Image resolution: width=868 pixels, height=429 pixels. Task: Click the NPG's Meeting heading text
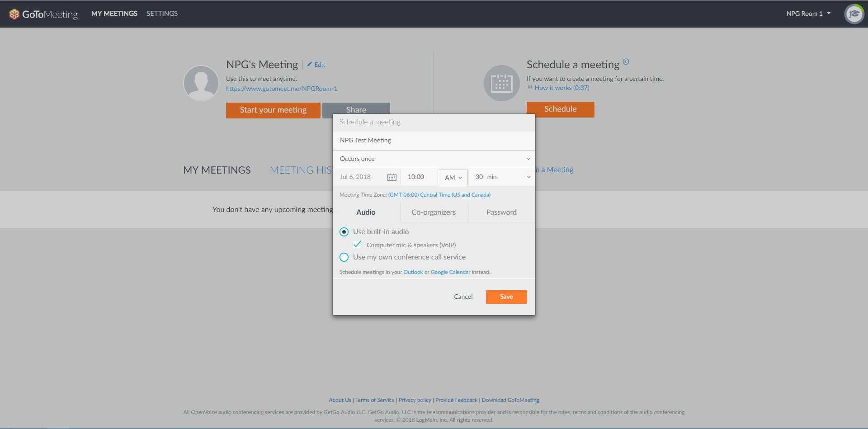[x=262, y=65]
